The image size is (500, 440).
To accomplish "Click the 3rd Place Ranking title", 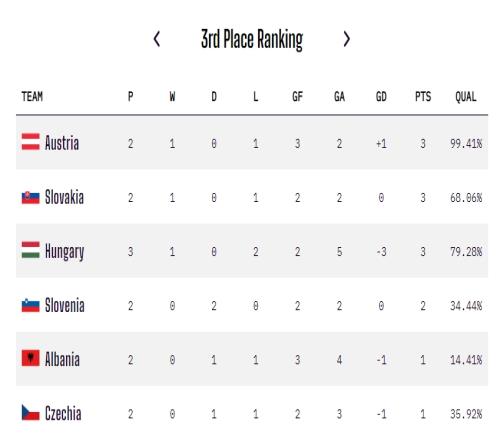I will coord(252,40).
